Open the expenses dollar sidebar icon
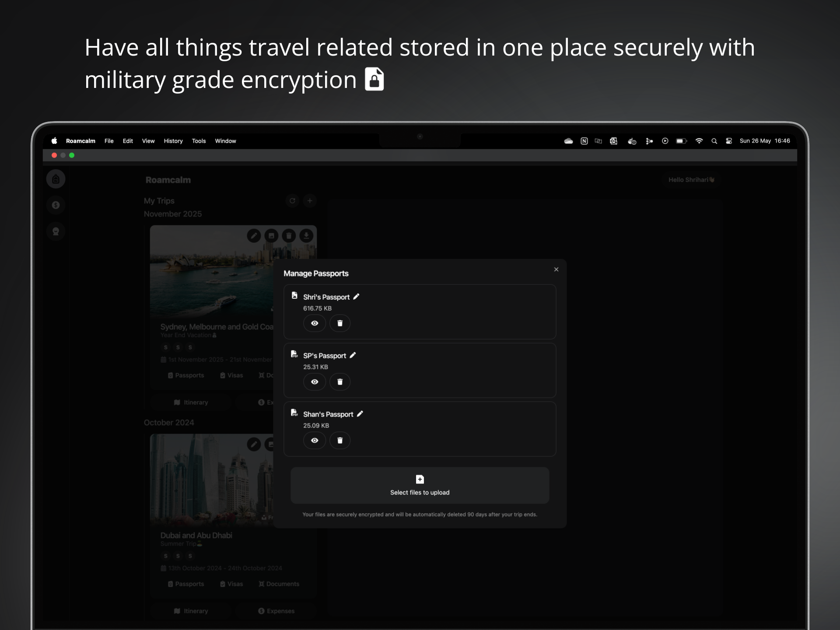Viewport: 840px width, 630px height. 56,205
